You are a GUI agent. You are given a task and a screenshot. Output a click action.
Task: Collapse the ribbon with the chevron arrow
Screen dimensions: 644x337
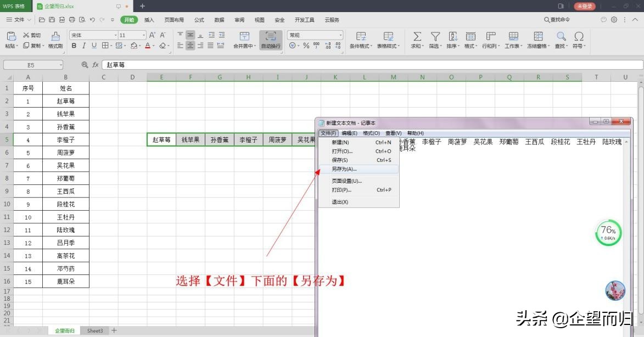pos(635,19)
